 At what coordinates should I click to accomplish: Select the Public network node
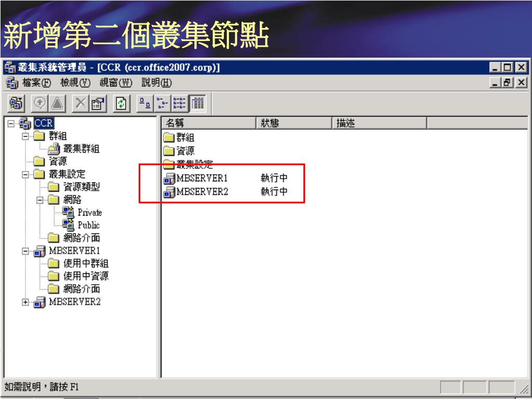(88, 225)
